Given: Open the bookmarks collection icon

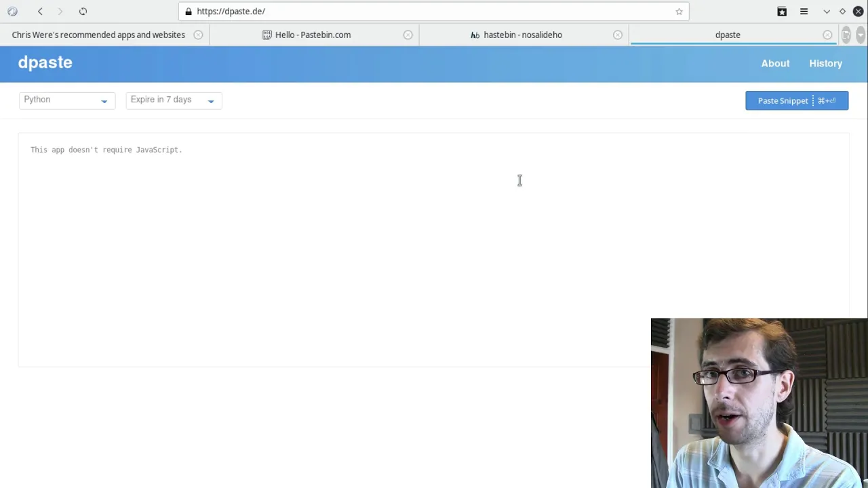Looking at the screenshot, I should point(782,12).
